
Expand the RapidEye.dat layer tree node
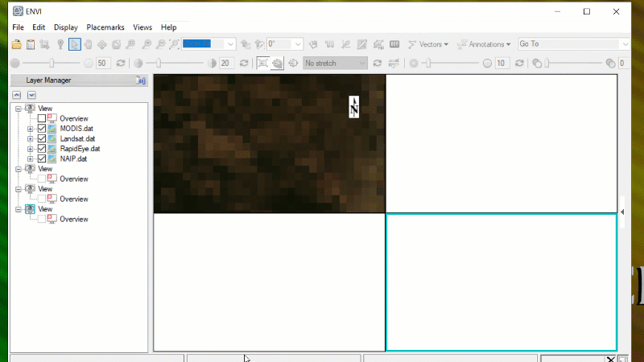point(31,149)
